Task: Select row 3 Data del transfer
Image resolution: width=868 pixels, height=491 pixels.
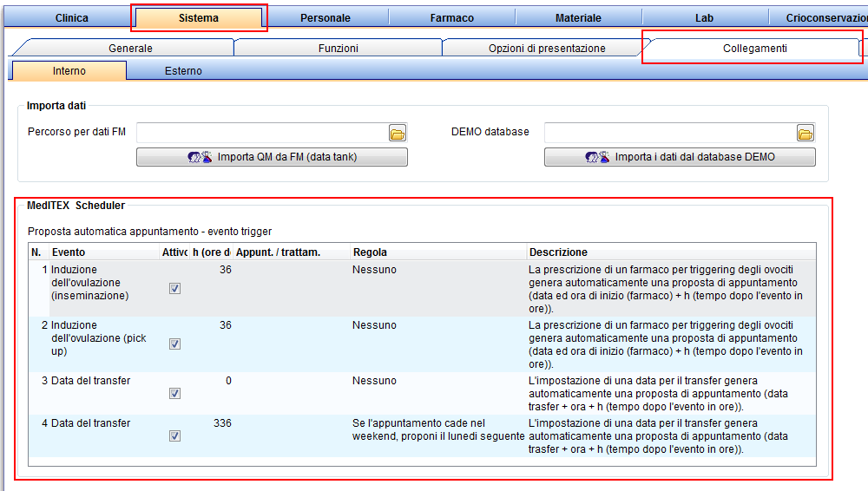Action: pos(422,393)
